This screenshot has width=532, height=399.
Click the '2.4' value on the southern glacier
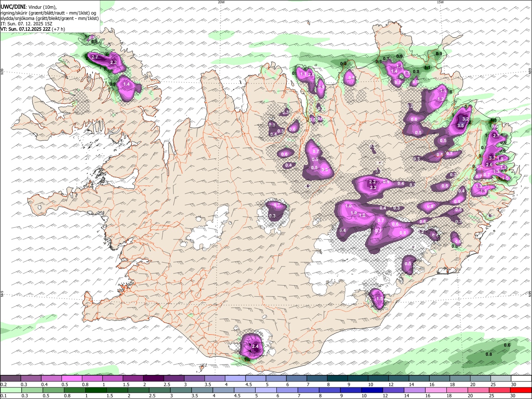tap(256, 346)
